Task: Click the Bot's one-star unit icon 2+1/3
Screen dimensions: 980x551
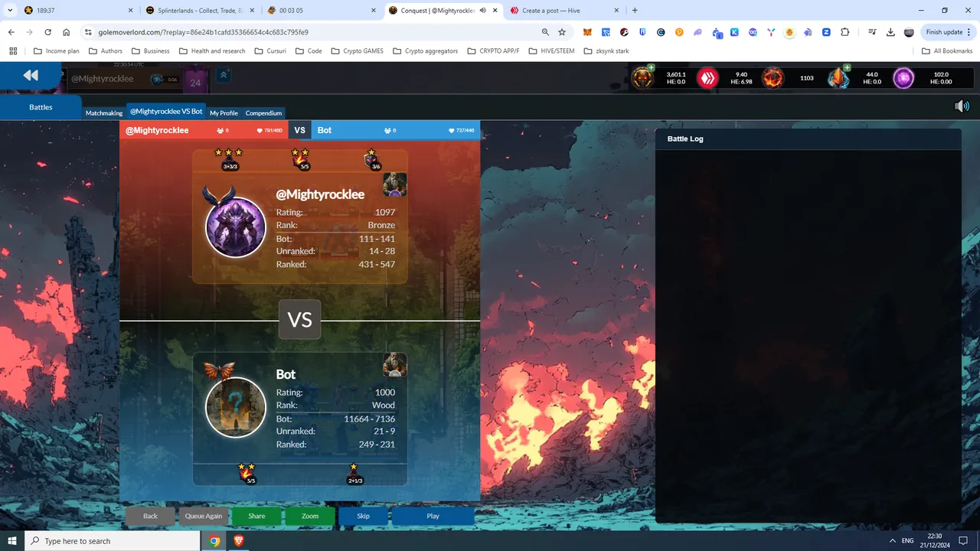Action: point(354,474)
